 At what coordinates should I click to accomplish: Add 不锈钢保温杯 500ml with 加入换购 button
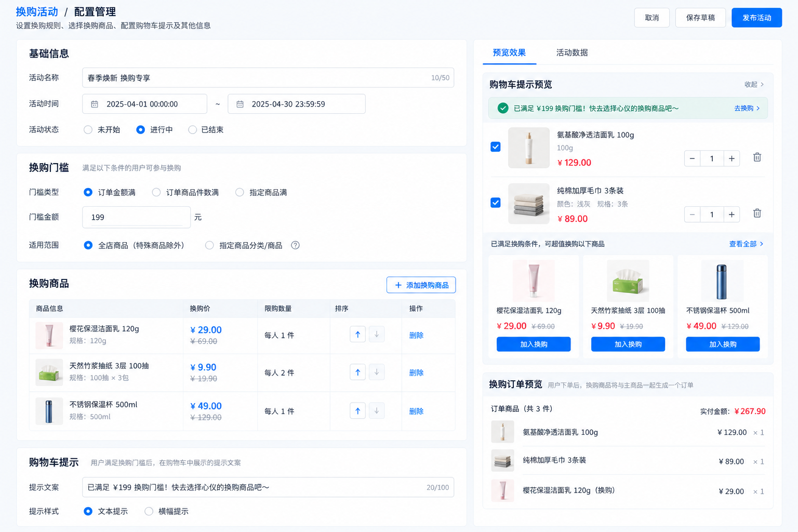point(723,344)
